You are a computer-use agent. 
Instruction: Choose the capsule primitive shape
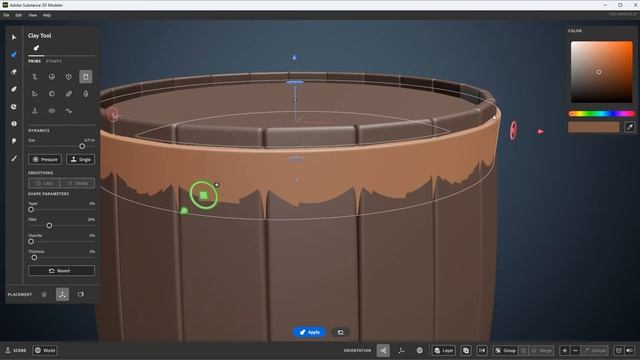[x=69, y=93]
